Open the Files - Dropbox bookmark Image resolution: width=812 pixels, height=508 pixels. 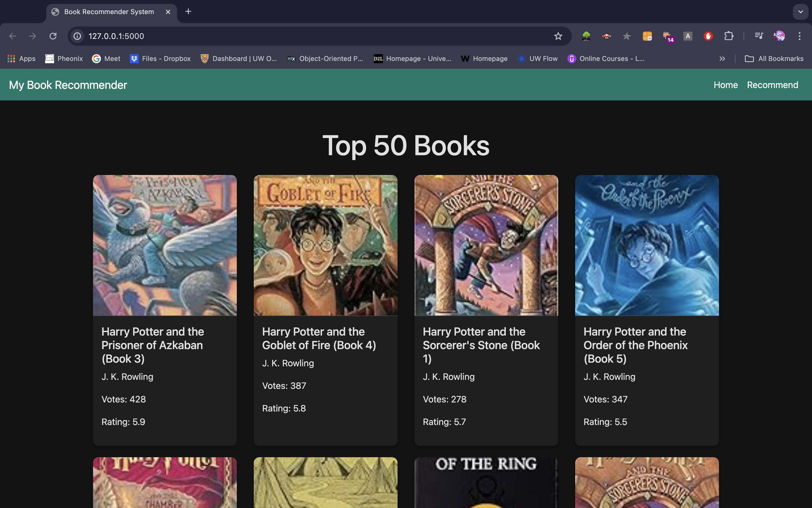tap(160, 59)
